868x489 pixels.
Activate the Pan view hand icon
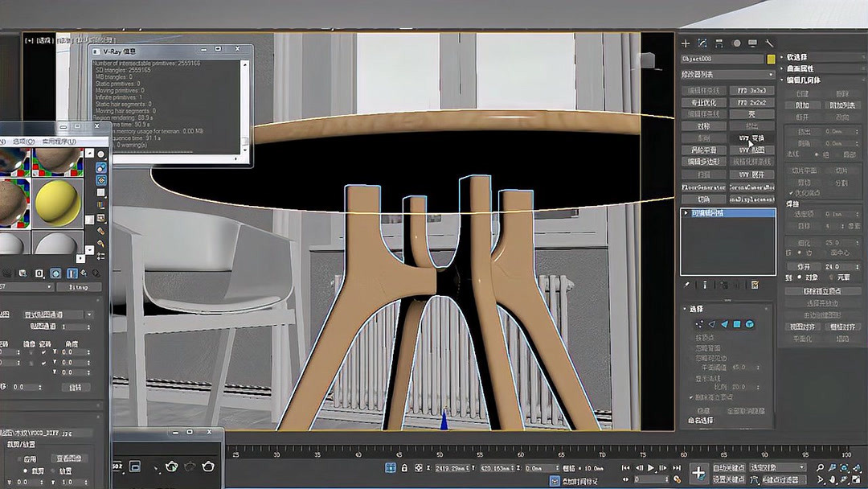[x=833, y=480]
